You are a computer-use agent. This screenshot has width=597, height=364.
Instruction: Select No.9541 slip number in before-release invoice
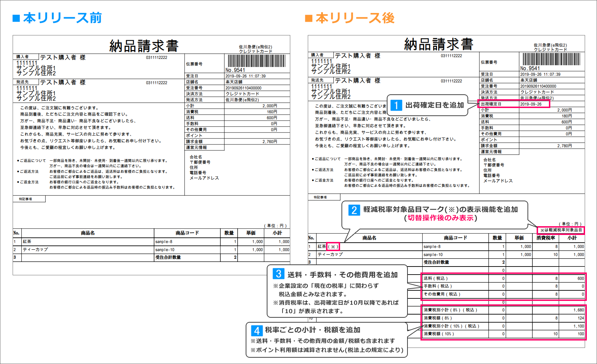235,70
